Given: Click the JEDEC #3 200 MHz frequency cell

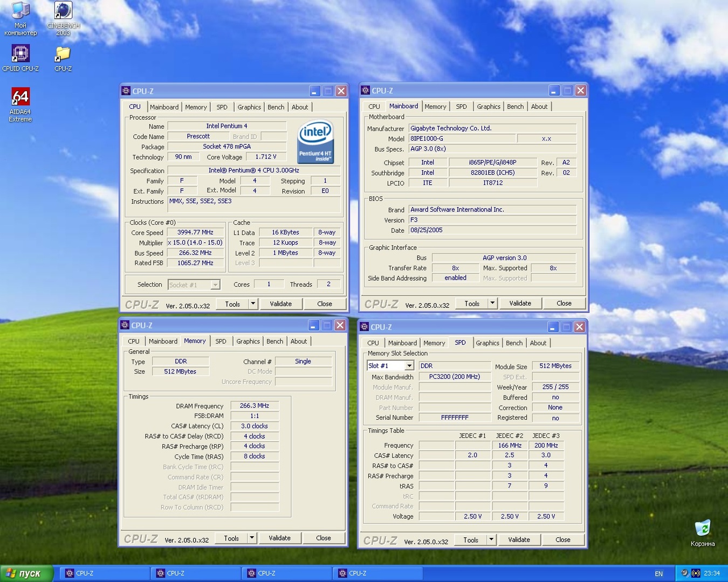Looking at the screenshot, I should click(546, 445).
